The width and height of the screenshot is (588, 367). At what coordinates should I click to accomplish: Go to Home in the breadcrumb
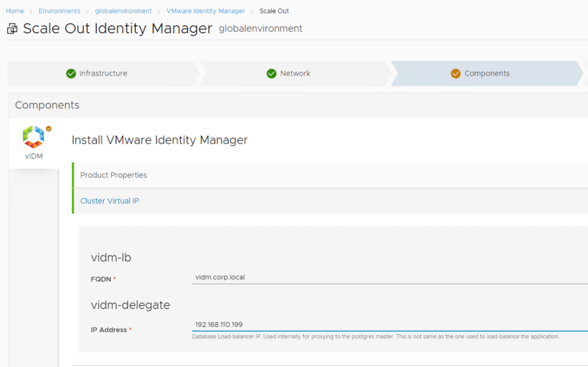15,11
